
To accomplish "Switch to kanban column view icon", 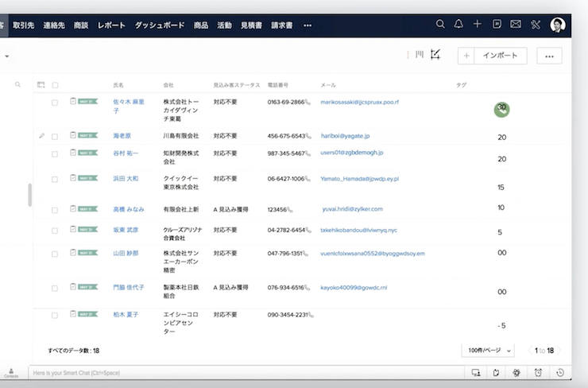I will pos(420,55).
